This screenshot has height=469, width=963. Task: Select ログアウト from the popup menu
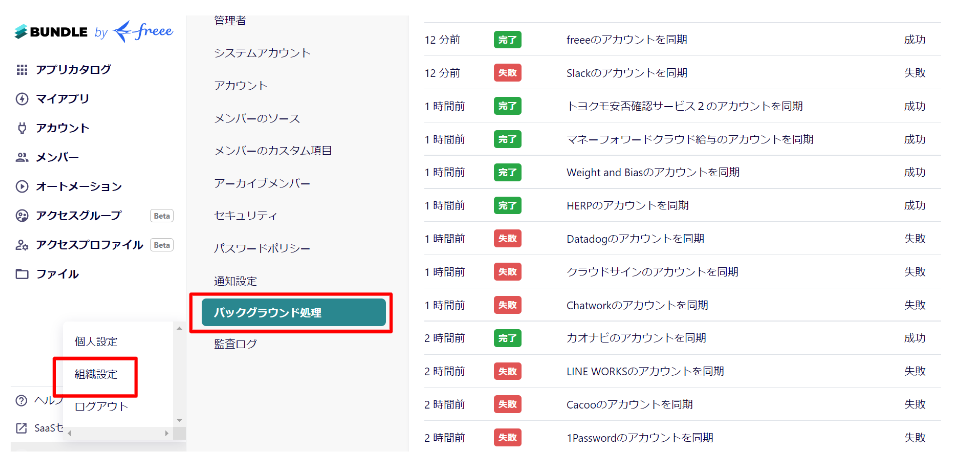(101, 406)
